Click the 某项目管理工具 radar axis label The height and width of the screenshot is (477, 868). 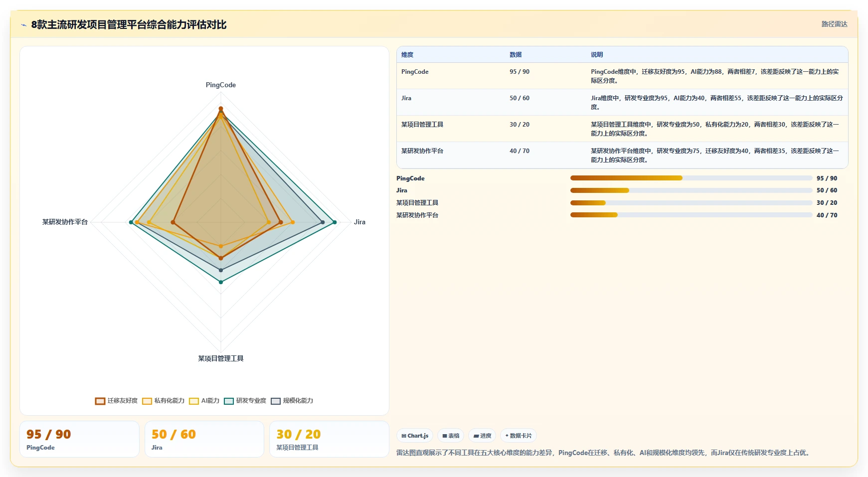221,359
